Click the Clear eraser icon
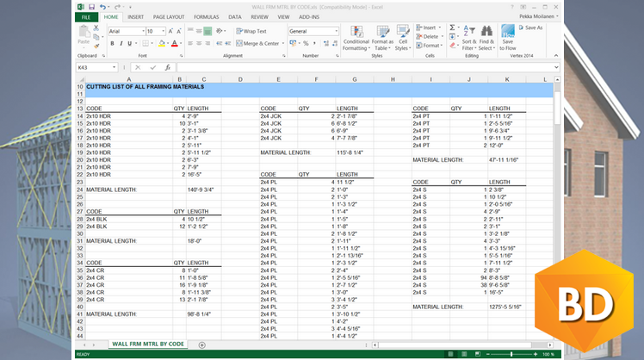The image size is (644, 360). 452,46
